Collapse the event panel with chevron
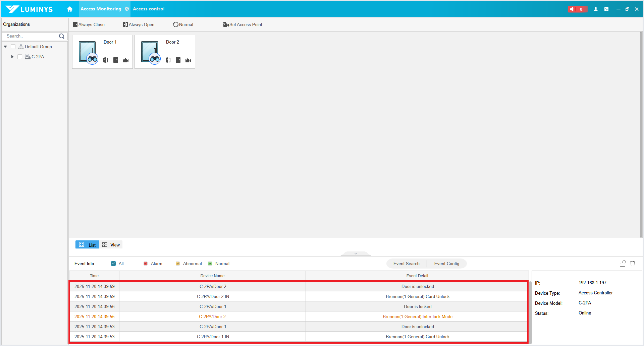Screen dimensions: 644x346 pyautogui.click(x=356, y=253)
